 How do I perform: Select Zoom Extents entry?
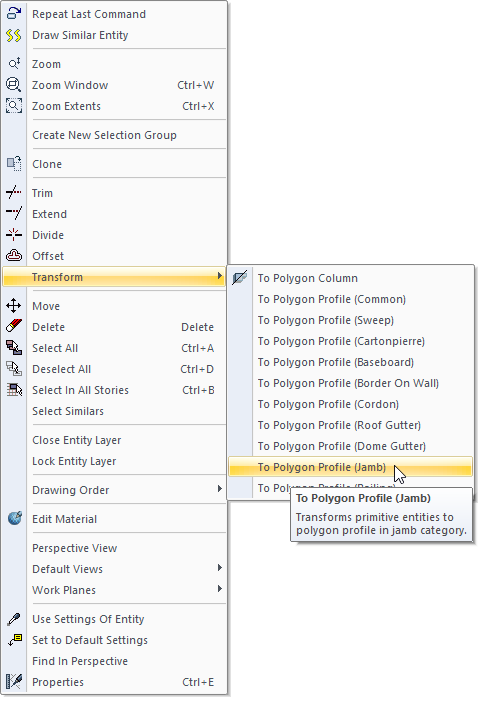[x=114, y=106]
